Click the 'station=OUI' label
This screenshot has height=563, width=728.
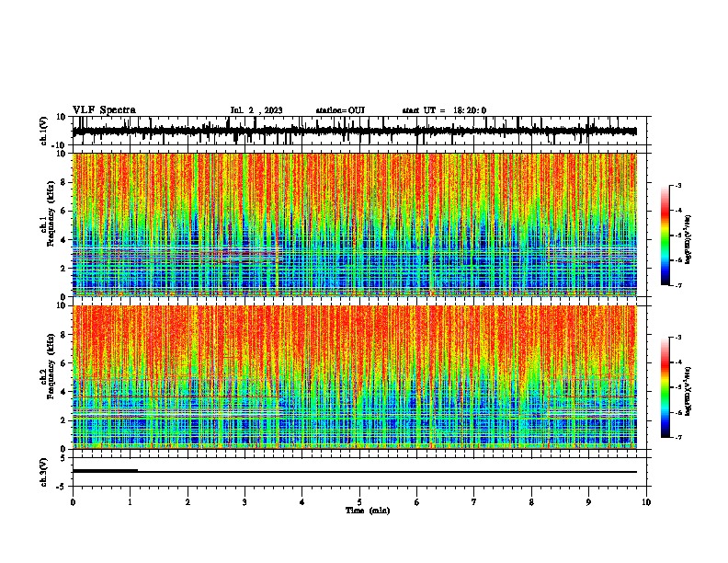[340, 110]
